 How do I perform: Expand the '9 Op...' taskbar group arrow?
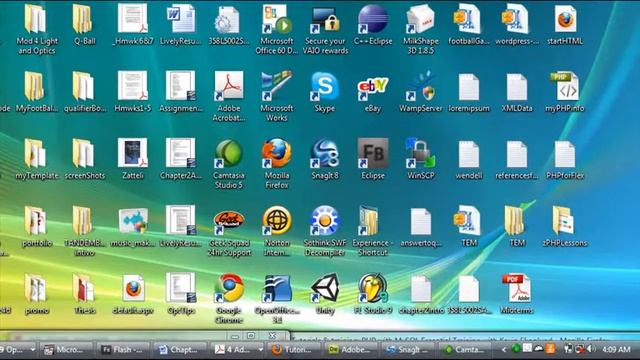tap(33, 350)
